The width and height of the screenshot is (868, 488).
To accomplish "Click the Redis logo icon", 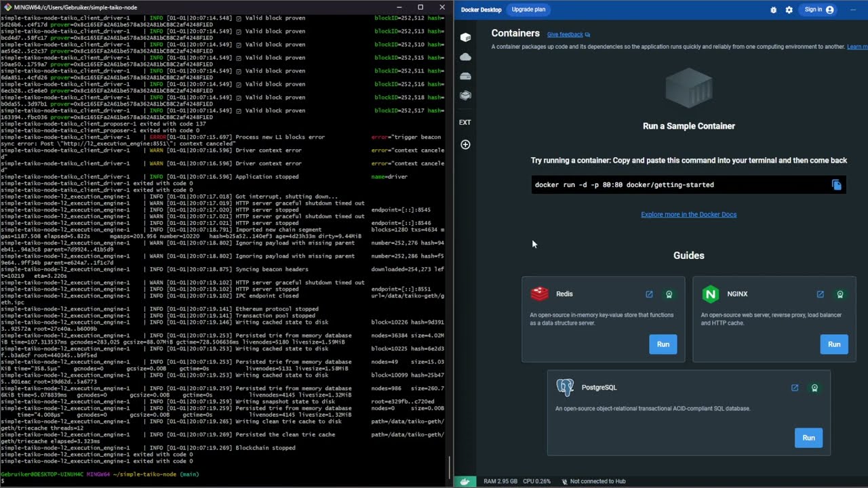I will pos(539,293).
